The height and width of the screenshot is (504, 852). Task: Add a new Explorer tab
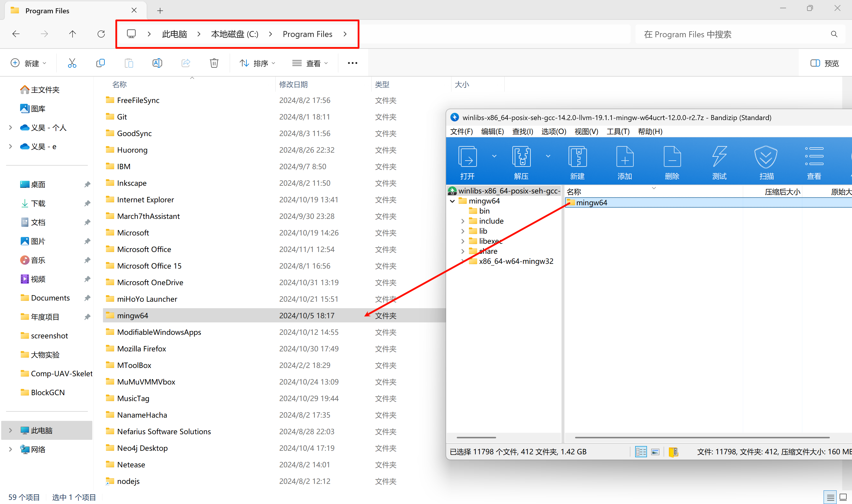tap(160, 11)
